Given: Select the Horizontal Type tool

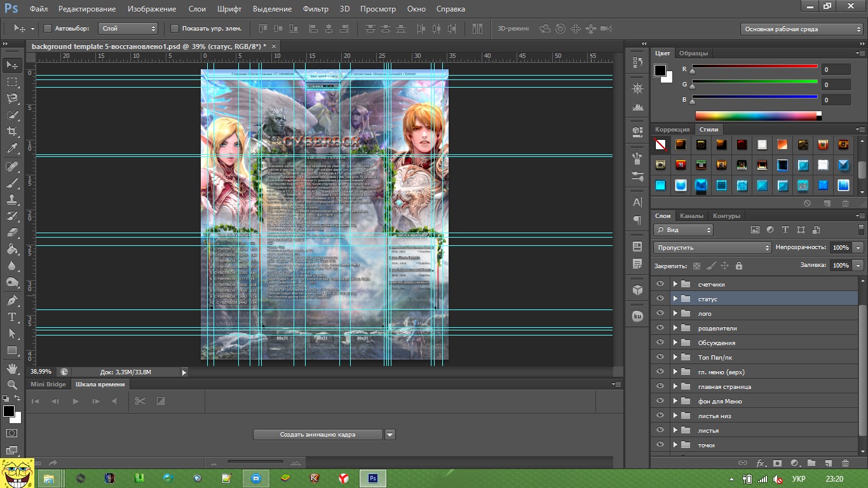Looking at the screenshot, I should (x=12, y=316).
